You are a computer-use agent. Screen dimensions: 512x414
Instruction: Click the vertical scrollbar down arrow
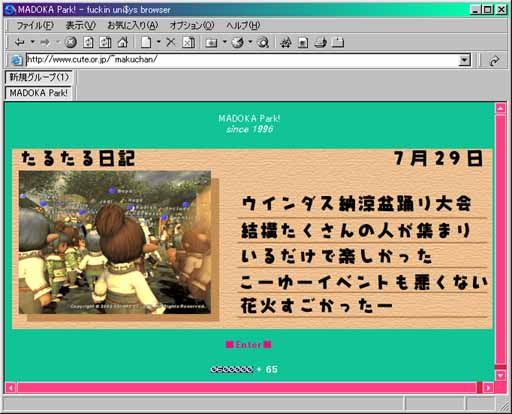point(501,375)
